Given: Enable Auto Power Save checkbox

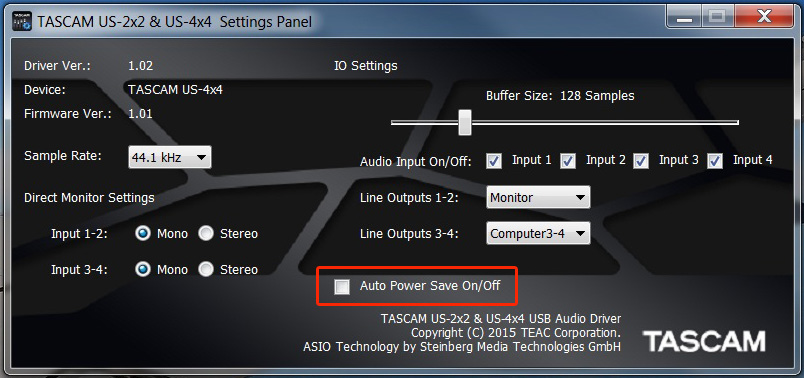Looking at the screenshot, I should point(341,287).
